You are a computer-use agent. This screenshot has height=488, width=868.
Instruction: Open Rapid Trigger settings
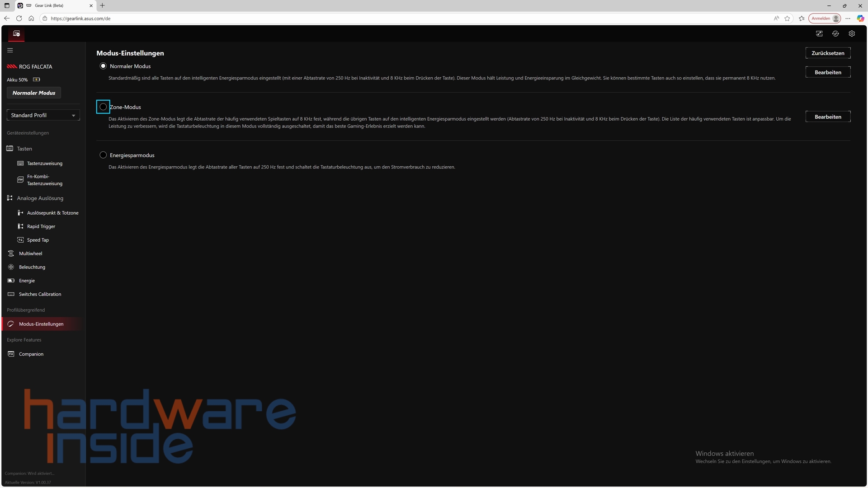coord(41,226)
